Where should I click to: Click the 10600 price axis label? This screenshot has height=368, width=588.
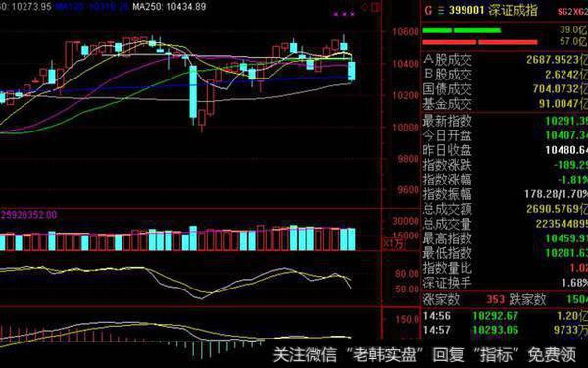point(406,32)
